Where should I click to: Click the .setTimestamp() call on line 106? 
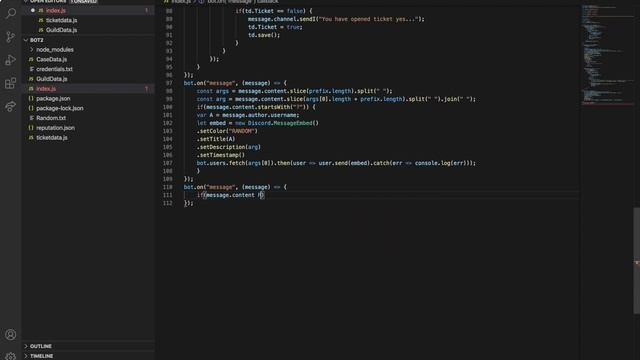click(221, 155)
